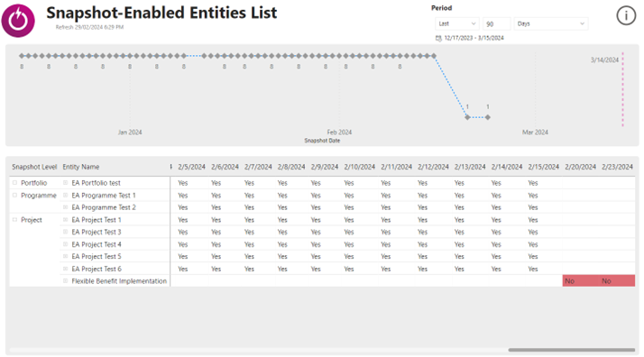Collapse the Project snapshot level row
Viewport: 644px width, 357px height.
(x=14, y=220)
